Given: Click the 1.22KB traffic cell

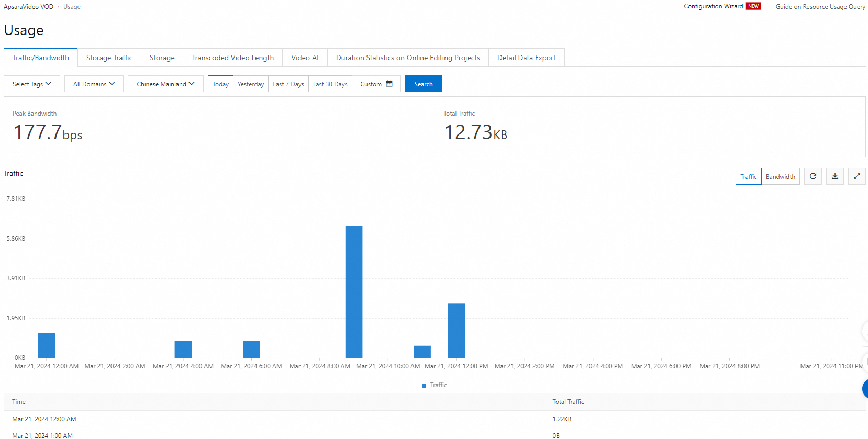Looking at the screenshot, I should (x=562, y=419).
